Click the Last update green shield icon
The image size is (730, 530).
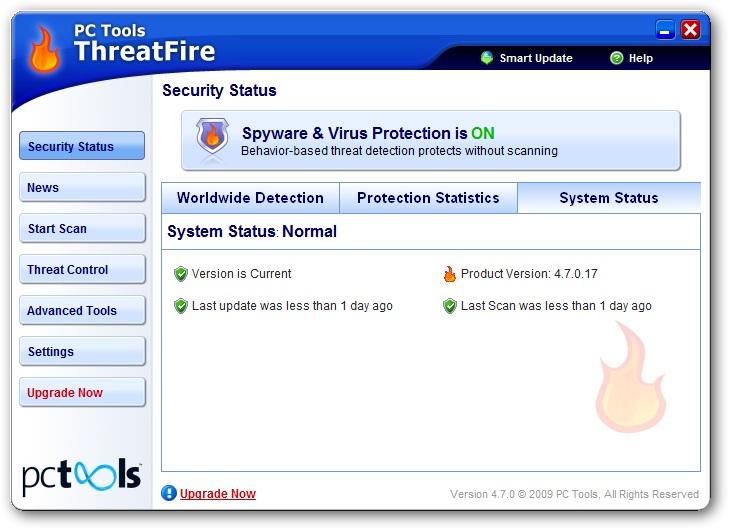click(x=181, y=306)
